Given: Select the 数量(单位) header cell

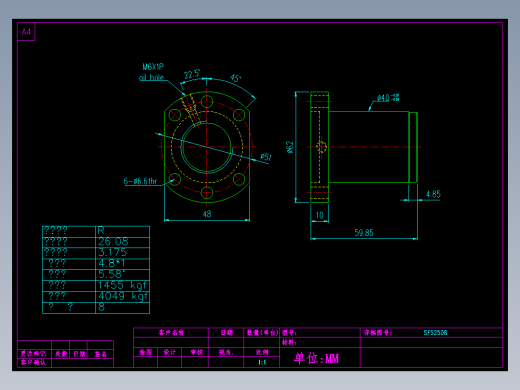Looking at the screenshot, I should pos(262,332).
